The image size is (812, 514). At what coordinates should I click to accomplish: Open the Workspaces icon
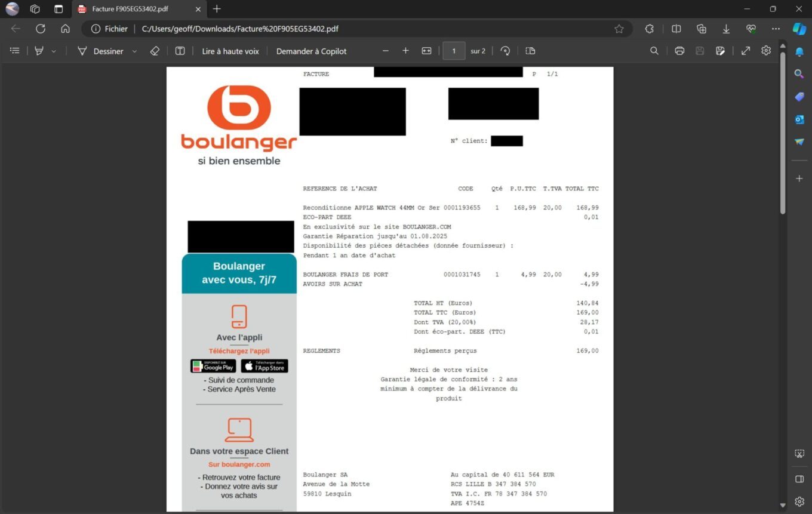[x=35, y=9]
